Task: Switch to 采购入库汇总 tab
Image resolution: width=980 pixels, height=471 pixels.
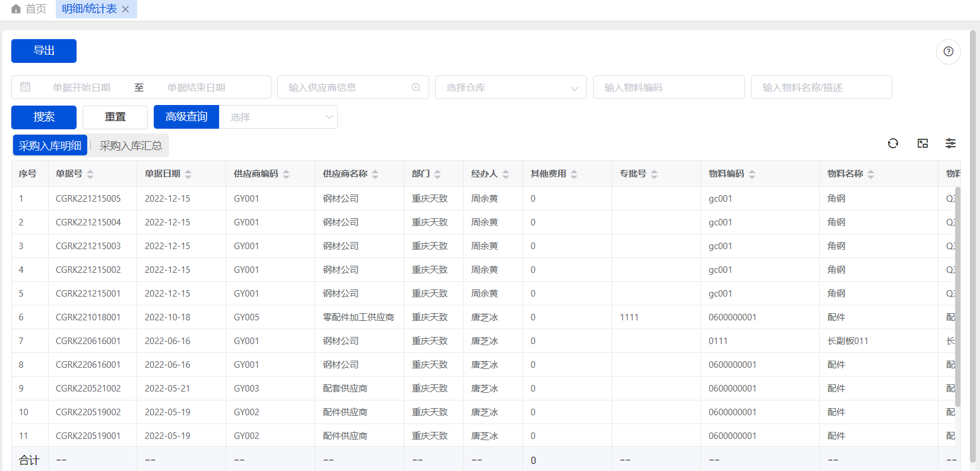Action: pyautogui.click(x=131, y=145)
